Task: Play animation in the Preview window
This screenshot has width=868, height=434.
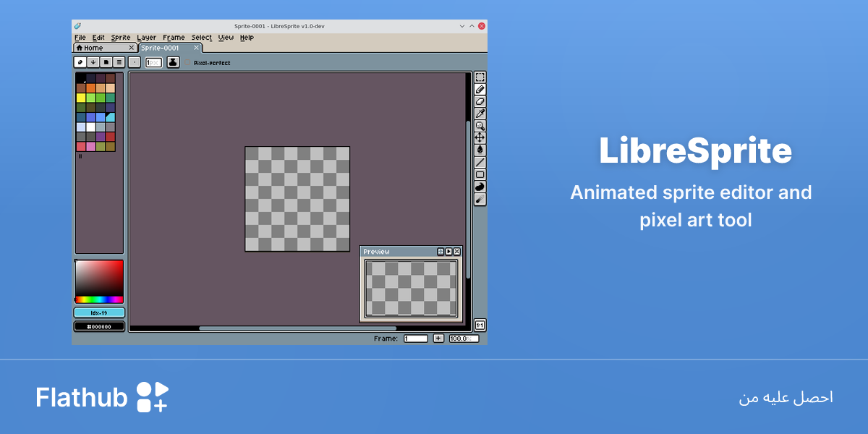Action: pyautogui.click(x=448, y=251)
